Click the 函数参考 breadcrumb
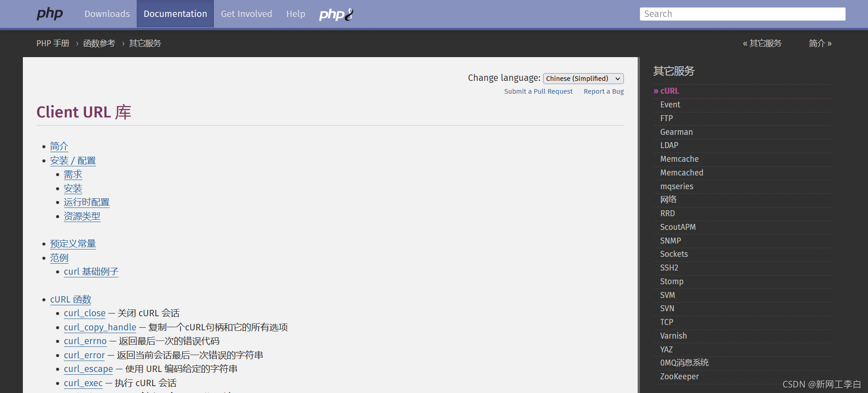868x393 pixels. click(x=99, y=43)
